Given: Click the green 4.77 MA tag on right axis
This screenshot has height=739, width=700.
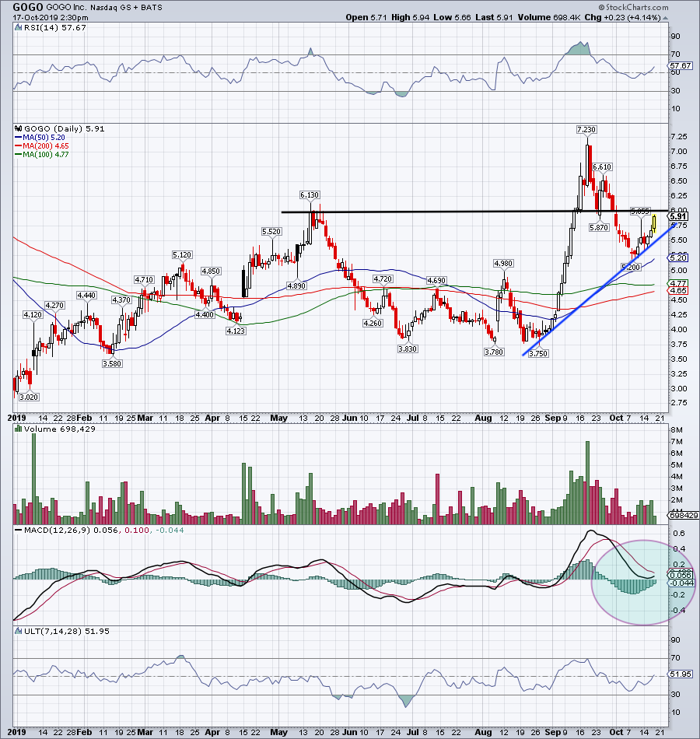Looking at the screenshot, I should (x=678, y=283).
